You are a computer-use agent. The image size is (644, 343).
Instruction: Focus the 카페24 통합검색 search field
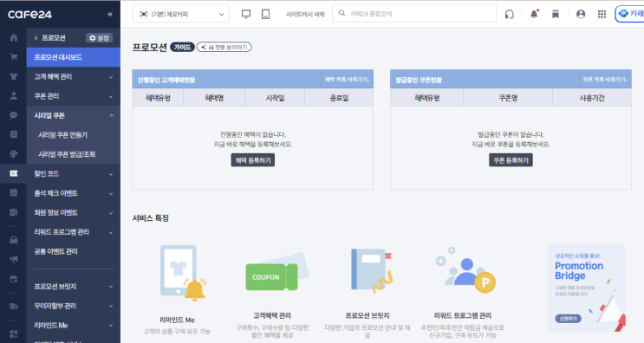(x=414, y=14)
